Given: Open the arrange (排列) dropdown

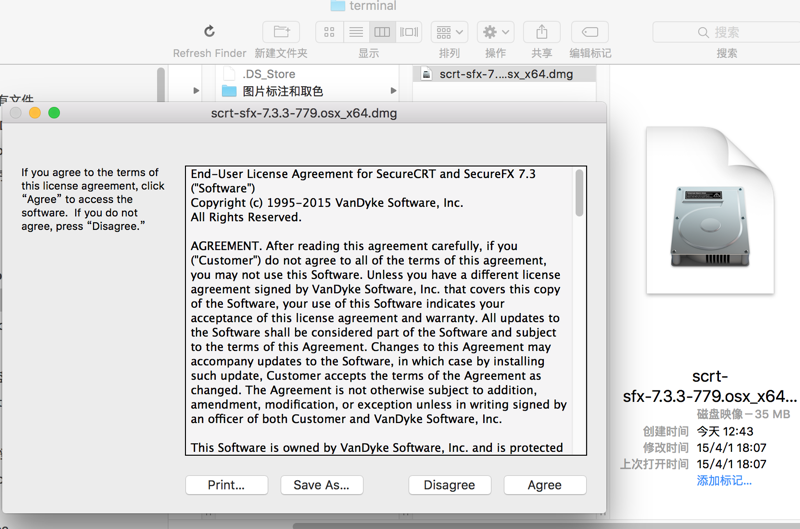Looking at the screenshot, I should [449, 32].
